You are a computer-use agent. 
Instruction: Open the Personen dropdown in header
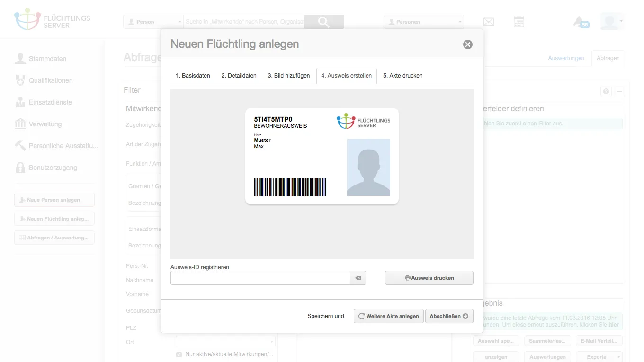coord(424,22)
